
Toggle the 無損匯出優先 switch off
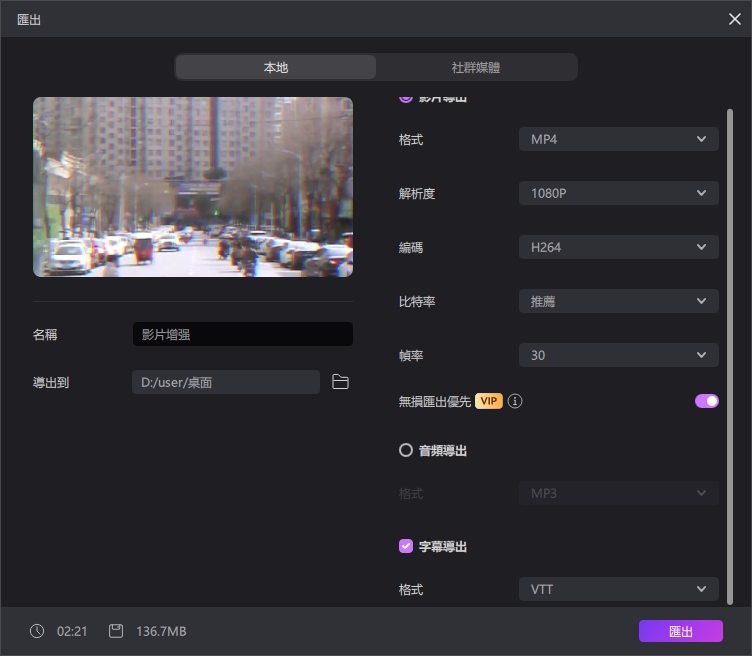(706, 401)
